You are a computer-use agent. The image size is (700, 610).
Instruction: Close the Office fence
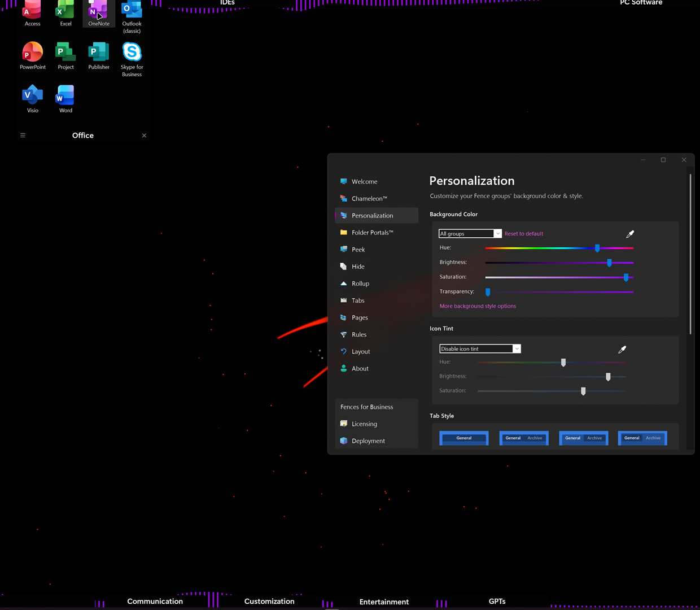click(144, 136)
